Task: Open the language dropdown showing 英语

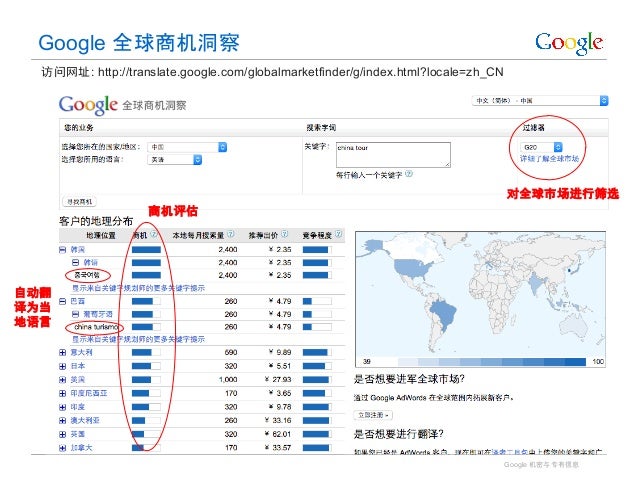Action: pyautogui.click(x=175, y=160)
